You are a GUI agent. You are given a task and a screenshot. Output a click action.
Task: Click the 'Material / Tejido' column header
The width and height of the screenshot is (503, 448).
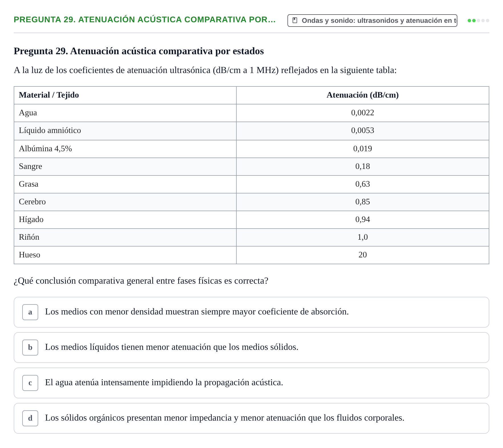click(125, 95)
